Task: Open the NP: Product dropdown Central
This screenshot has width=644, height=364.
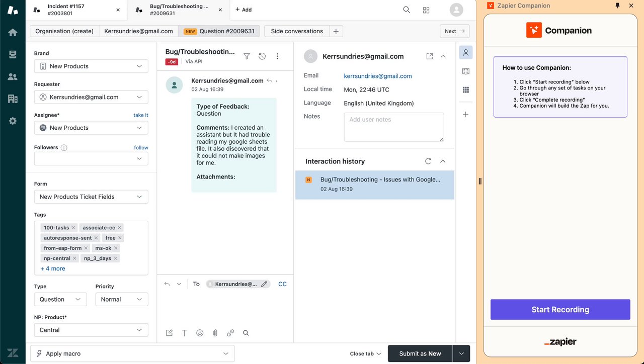Action: [x=91, y=330]
